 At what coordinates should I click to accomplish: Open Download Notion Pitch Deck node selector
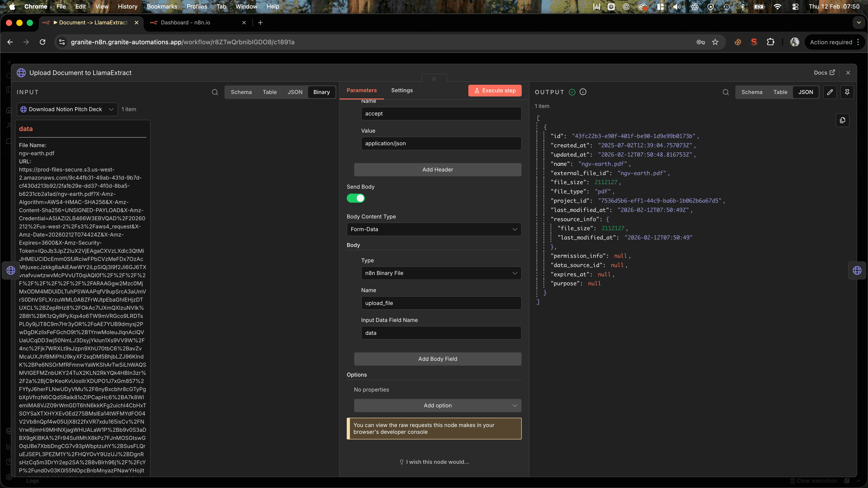67,109
